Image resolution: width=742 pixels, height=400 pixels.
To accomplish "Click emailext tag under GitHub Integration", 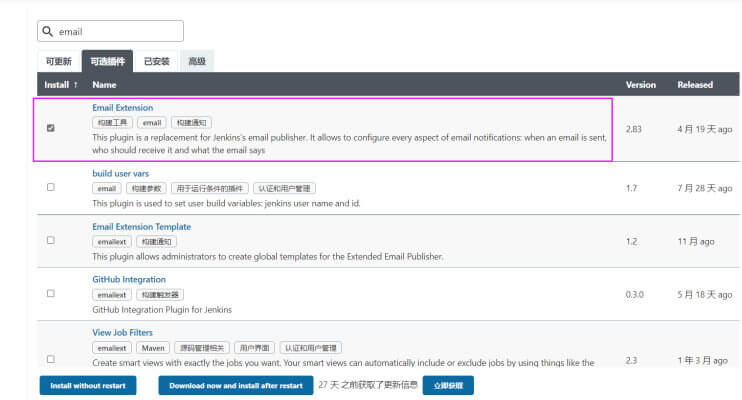I will pos(112,294).
